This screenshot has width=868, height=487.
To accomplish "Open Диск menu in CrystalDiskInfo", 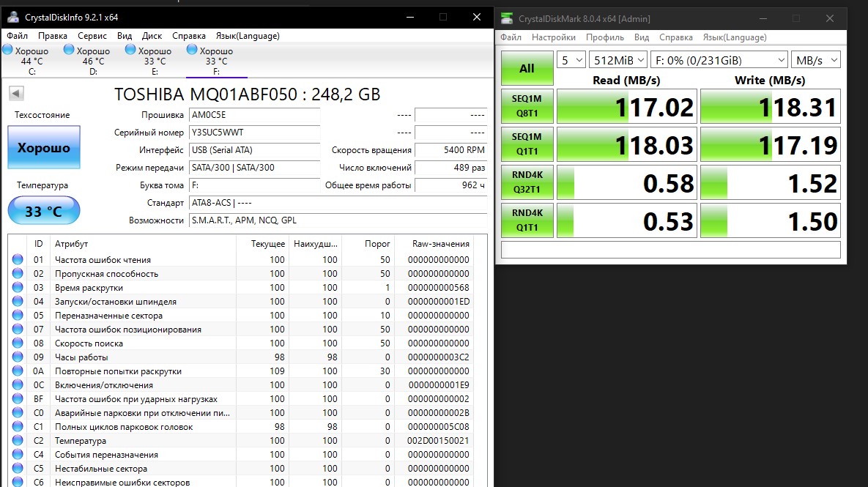I will tap(152, 35).
